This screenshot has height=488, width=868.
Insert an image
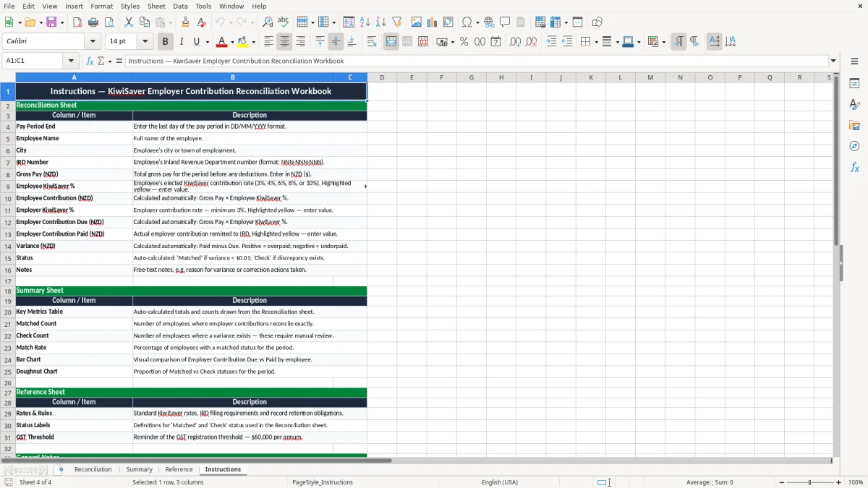[417, 22]
